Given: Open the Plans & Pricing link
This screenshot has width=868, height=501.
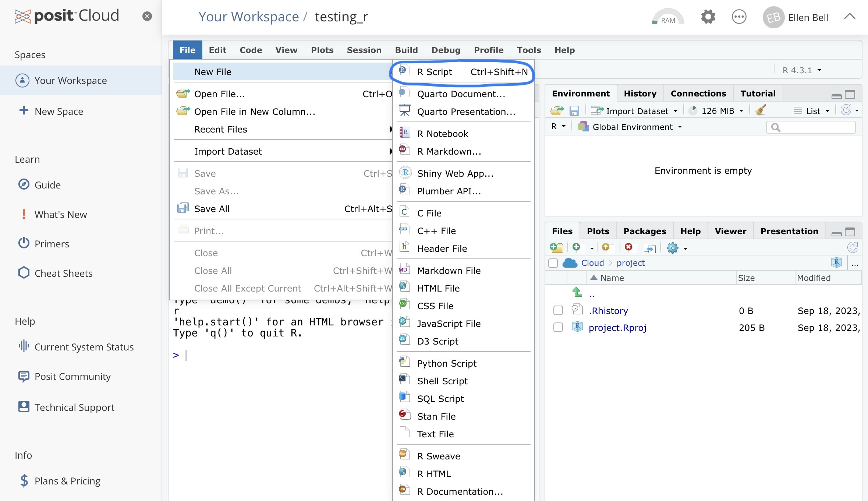Looking at the screenshot, I should tap(67, 481).
